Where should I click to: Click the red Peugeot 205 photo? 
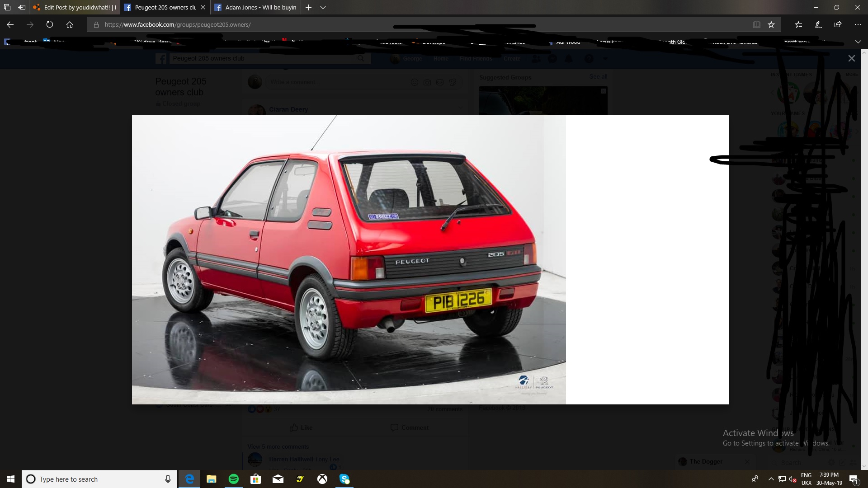pyautogui.click(x=349, y=260)
